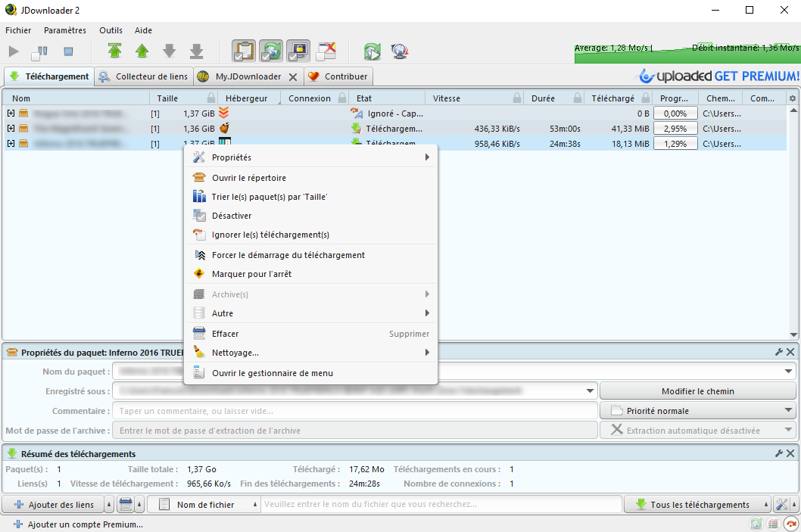Toggle clipboard monitoring icon

pos(245,51)
